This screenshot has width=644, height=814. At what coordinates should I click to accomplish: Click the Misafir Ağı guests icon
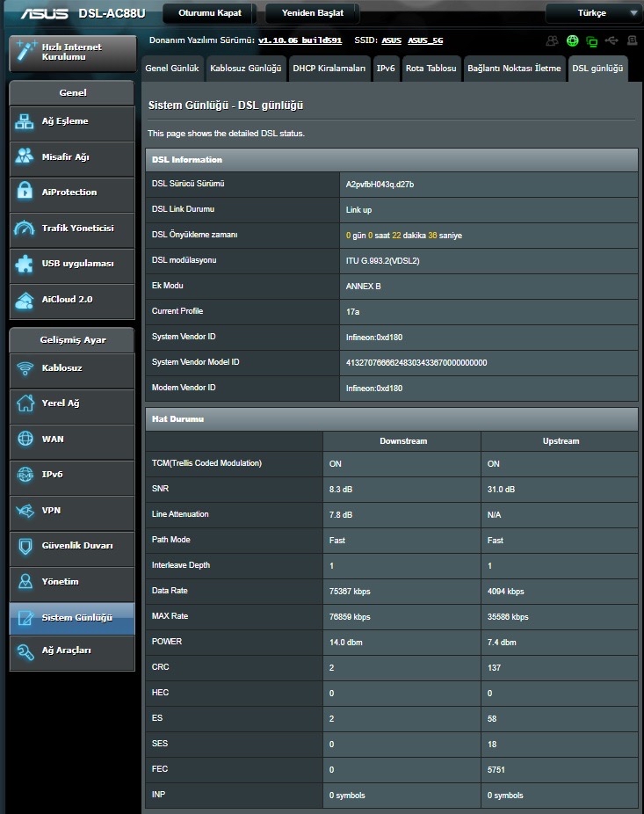point(25,156)
